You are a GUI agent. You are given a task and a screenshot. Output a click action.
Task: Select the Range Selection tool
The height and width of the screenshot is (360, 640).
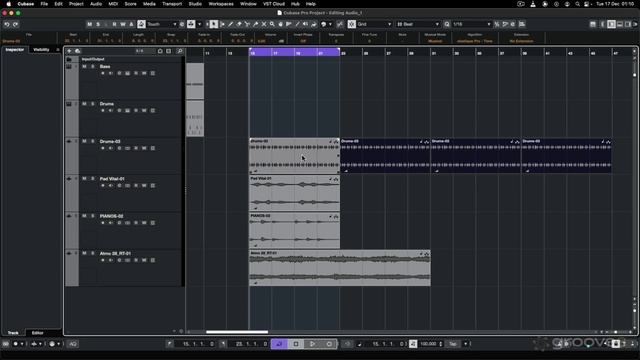pyautogui.click(x=222, y=24)
